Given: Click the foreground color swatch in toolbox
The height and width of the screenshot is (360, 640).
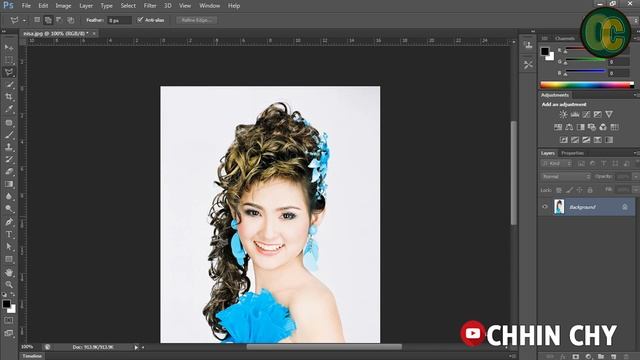Looking at the screenshot, I should pyautogui.click(x=6, y=304).
